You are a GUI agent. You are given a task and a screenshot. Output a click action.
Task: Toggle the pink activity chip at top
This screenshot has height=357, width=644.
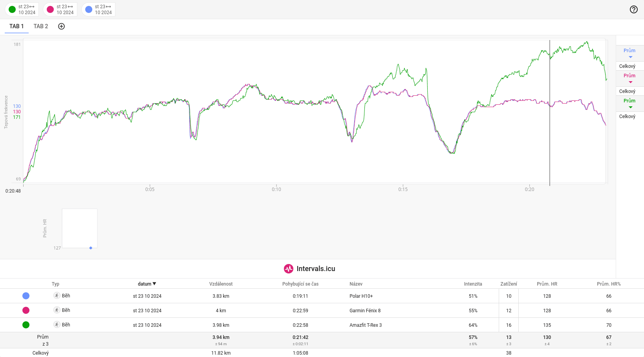pyautogui.click(x=60, y=9)
